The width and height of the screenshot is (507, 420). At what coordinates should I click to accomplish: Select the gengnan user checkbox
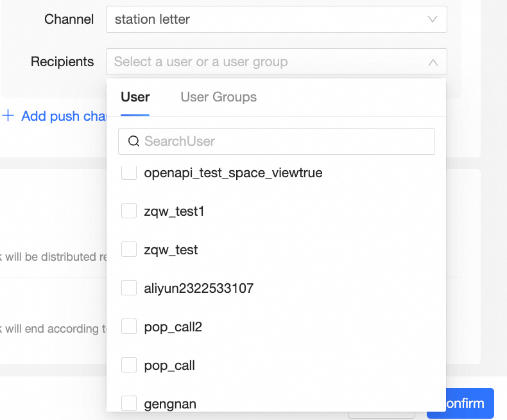[129, 404]
